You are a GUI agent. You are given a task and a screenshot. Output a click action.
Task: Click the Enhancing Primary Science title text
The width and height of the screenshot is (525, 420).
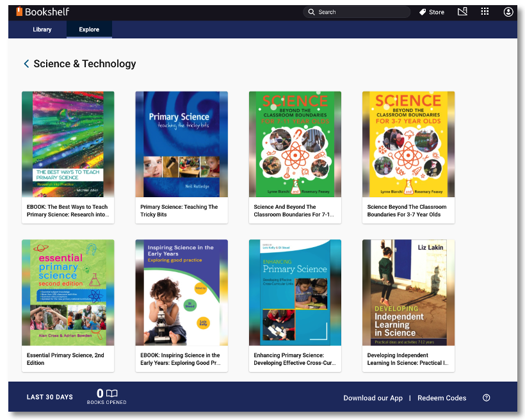pyautogui.click(x=295, y=359)
